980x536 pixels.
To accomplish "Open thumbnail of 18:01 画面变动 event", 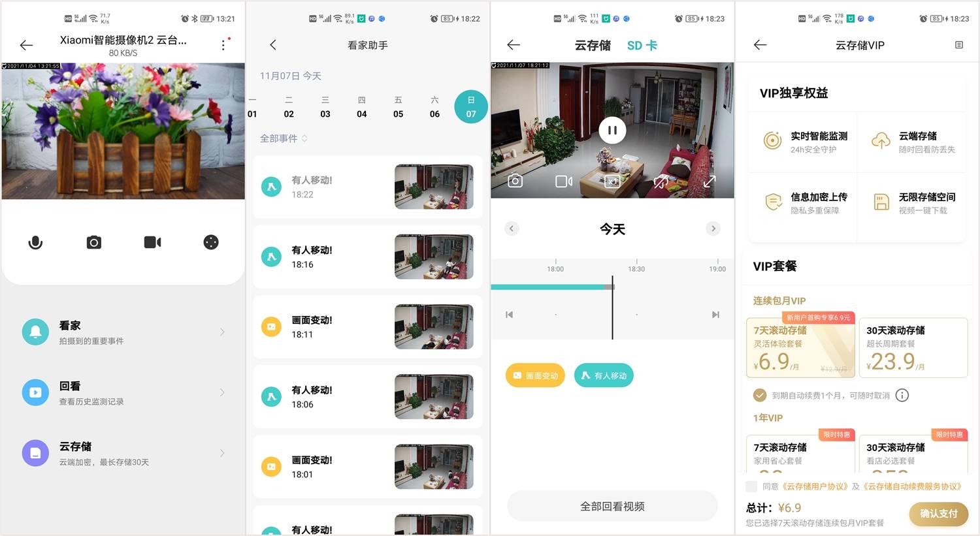I will coord(434,466).
